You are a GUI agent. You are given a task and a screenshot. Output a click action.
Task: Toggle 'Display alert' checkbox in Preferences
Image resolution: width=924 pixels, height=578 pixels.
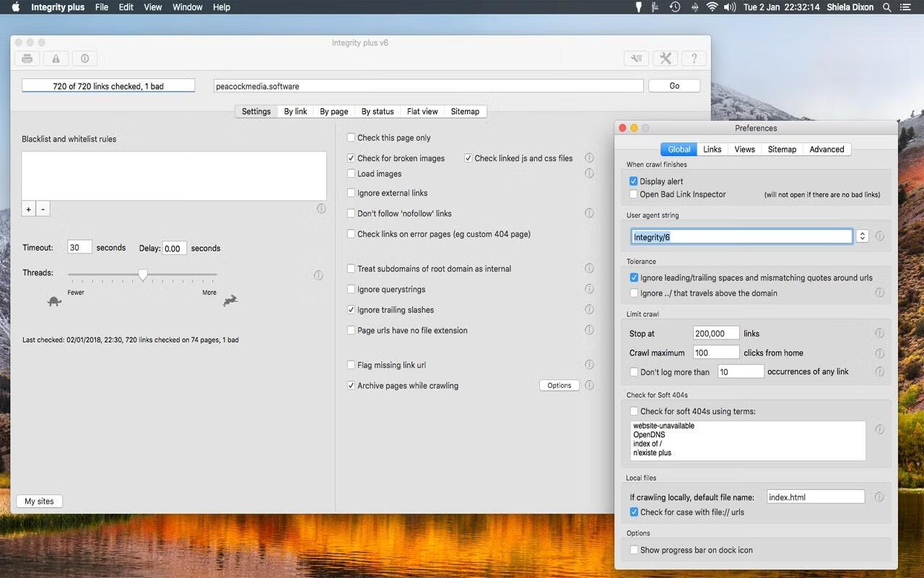coord(634,181)
